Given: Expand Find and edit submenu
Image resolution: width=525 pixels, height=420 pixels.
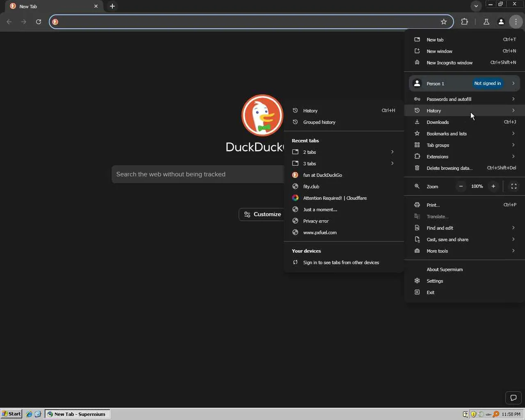Looking at the screenshot, I should point(464,228).
